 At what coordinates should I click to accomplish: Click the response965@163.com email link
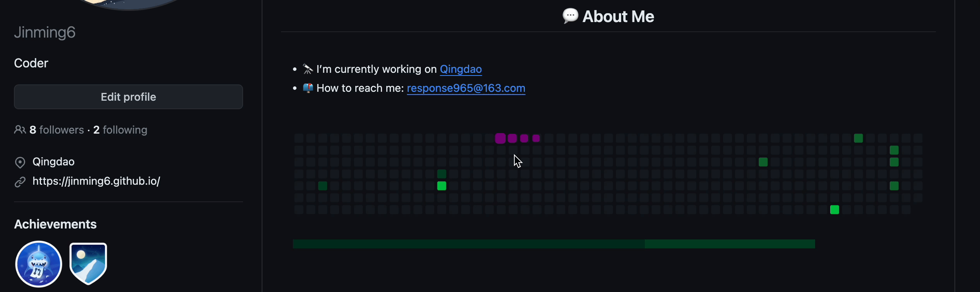tap(466, 88)
